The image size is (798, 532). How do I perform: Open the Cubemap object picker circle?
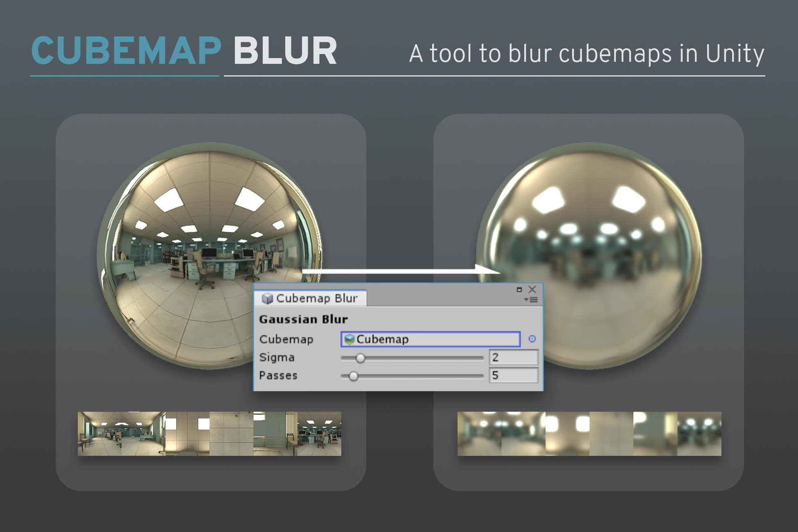tap(532, 339)
